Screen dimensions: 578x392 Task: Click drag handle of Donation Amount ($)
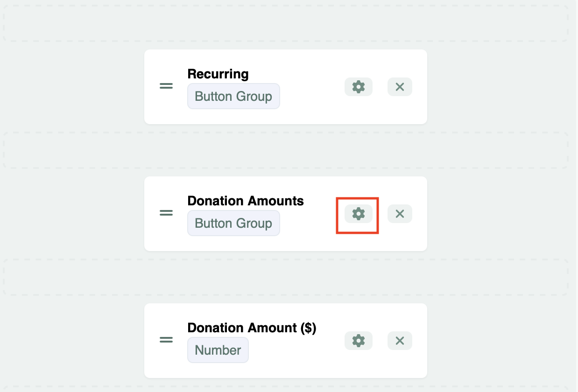(166, 340)
